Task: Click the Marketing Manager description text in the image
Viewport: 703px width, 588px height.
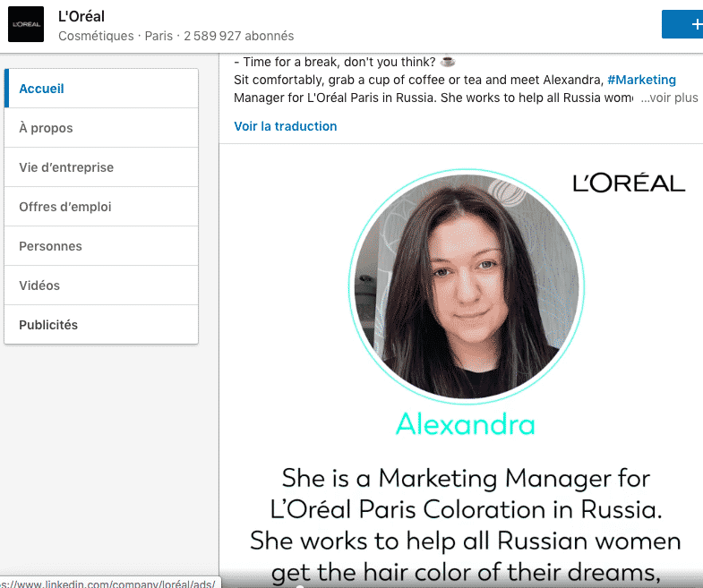Action: coord(466,525)
